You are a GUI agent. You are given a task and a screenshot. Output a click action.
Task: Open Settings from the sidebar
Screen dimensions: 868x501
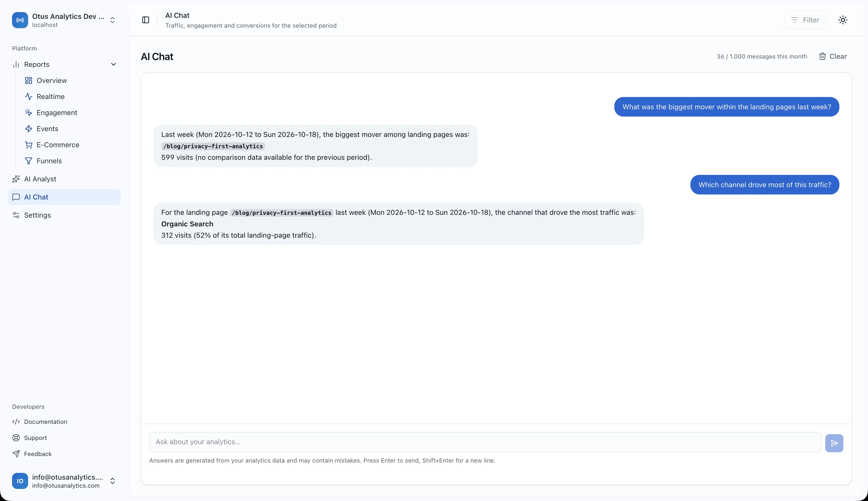[64, 215]
